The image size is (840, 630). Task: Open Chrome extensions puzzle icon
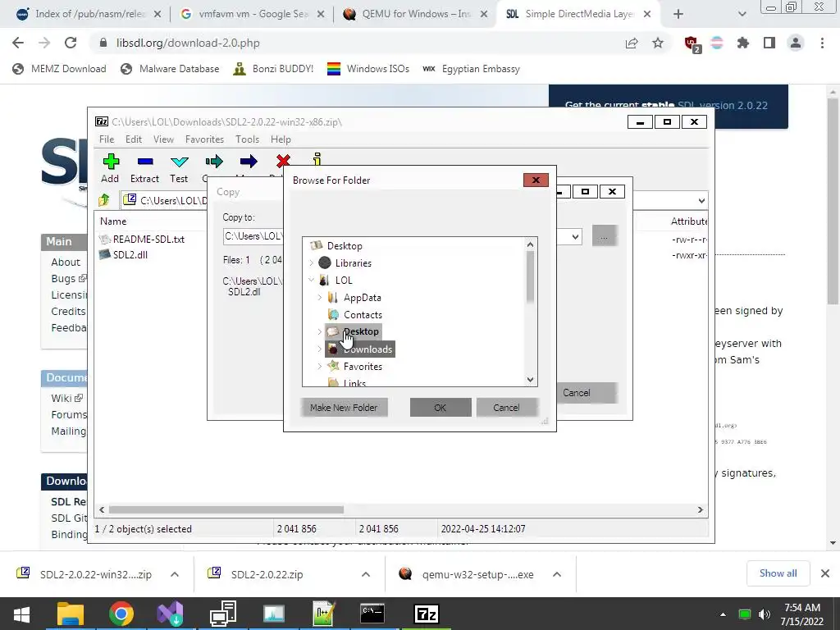click(x=743, y=43)
